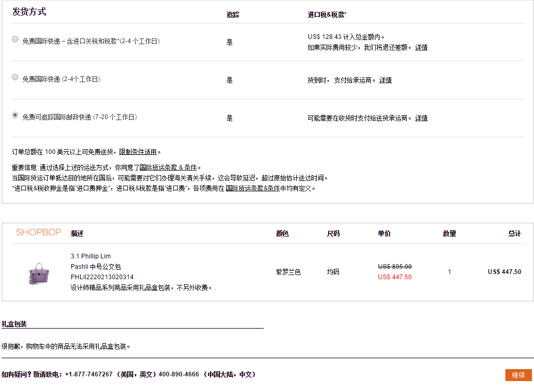The height and width of the screenshot is (392, 534).
Task: Click the sale price US$ 447.50 in red
Action: (x=395, y=277)
